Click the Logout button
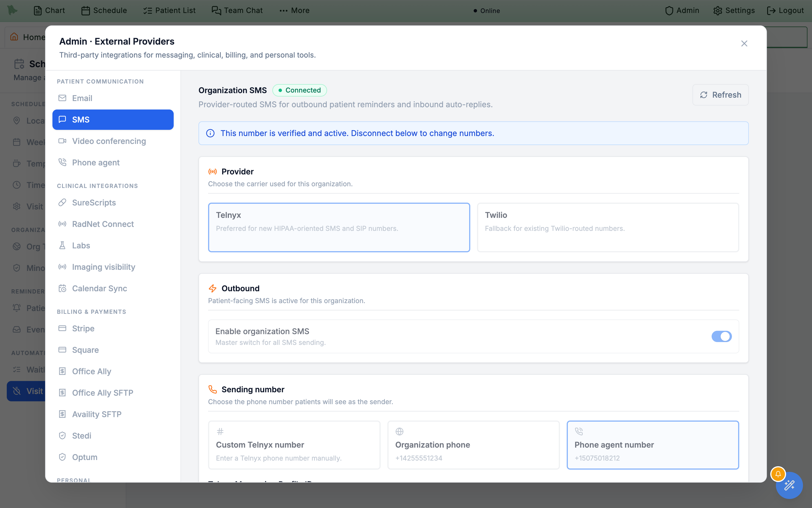 785,10
